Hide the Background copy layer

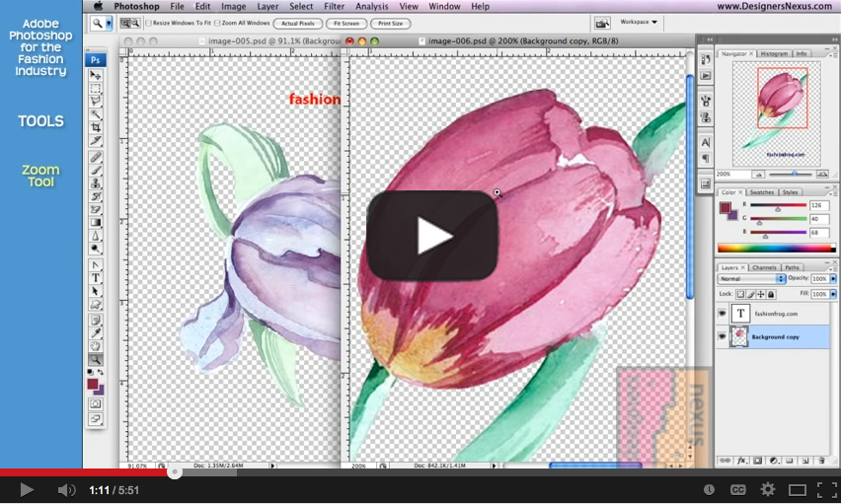723,337
